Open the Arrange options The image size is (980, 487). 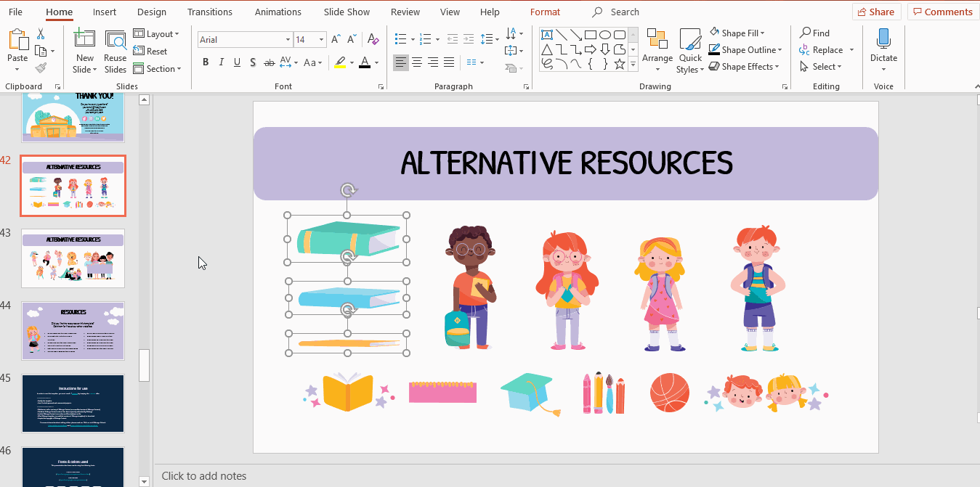coord(657,50)
